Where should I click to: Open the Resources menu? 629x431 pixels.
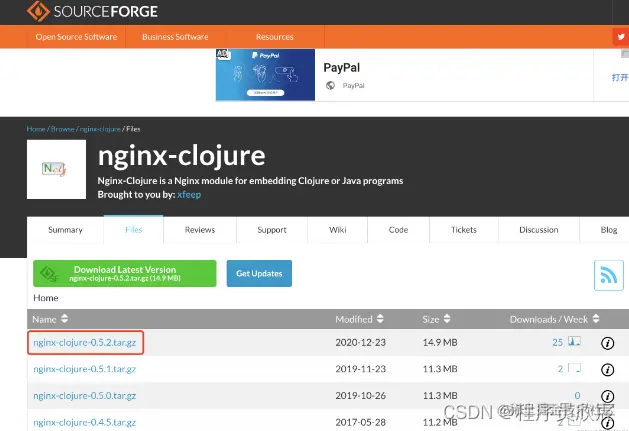click(x=274, y=37)
